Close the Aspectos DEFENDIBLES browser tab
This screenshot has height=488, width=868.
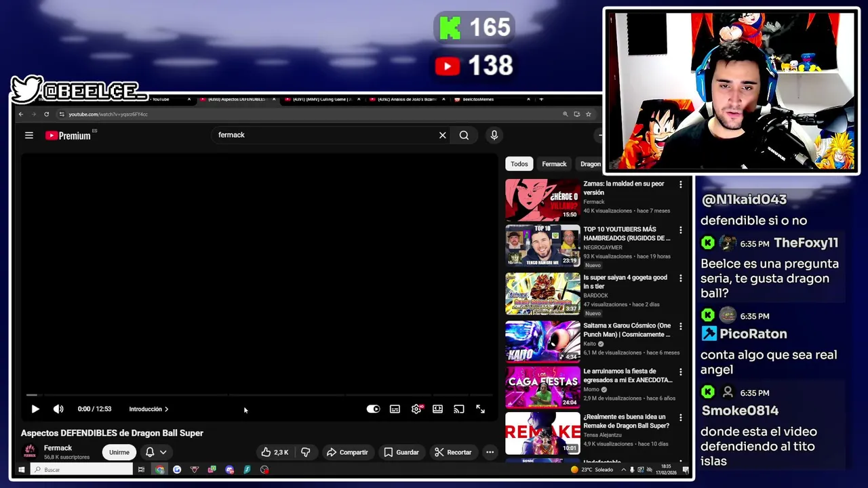[273, 100]
